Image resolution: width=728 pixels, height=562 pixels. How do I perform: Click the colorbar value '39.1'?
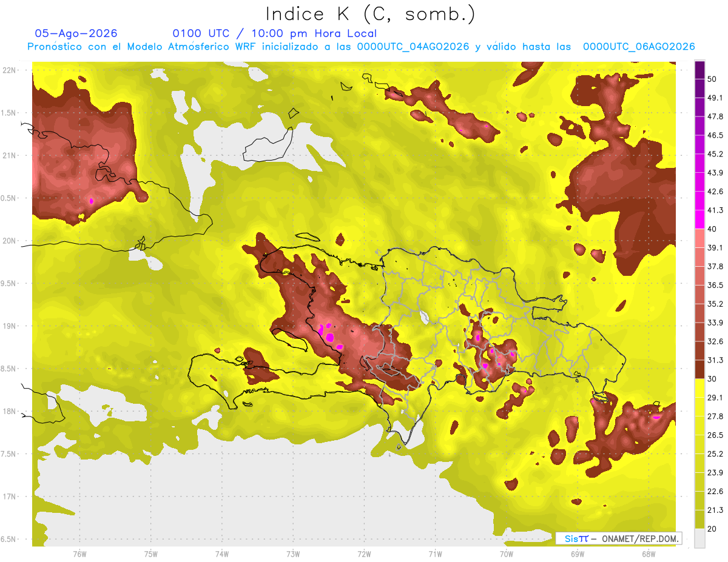click(715, 248)
